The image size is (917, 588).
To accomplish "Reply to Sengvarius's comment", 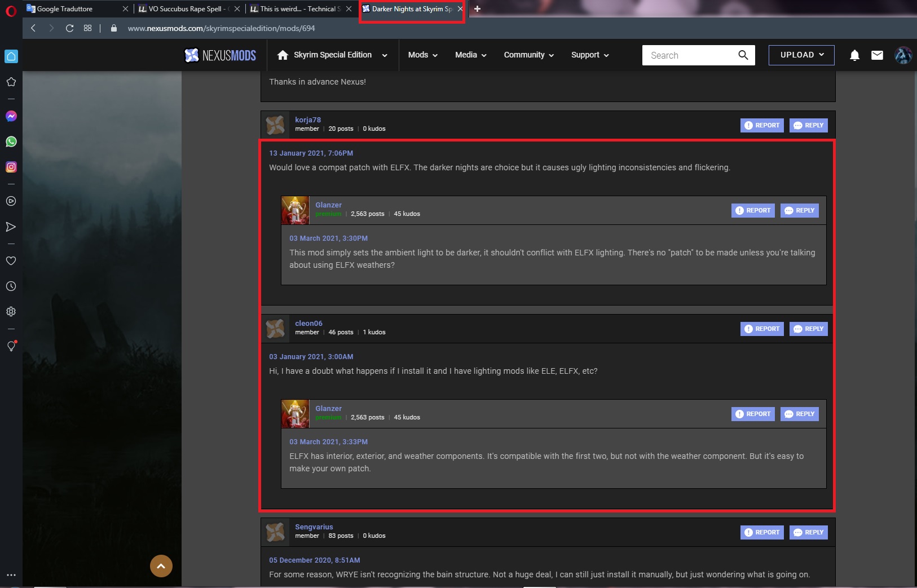I will [809, 532].
